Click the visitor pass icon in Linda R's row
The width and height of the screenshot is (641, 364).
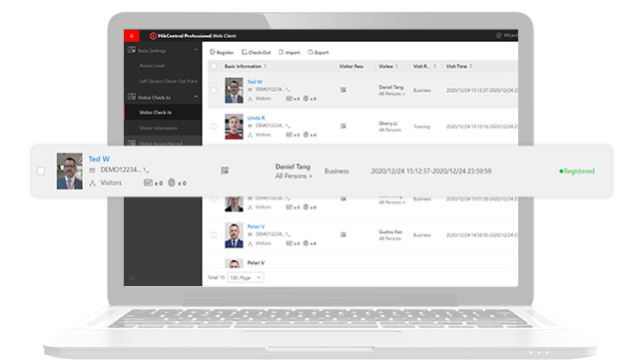pyautogui.click(x=343, y=127)
